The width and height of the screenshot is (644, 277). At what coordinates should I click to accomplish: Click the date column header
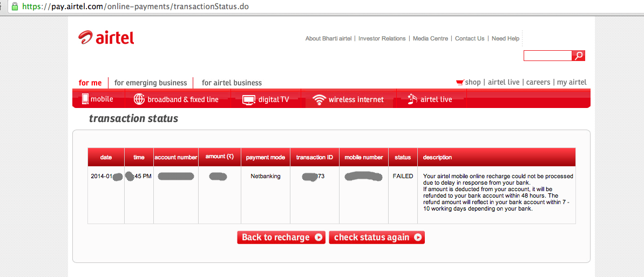[106, 157]
